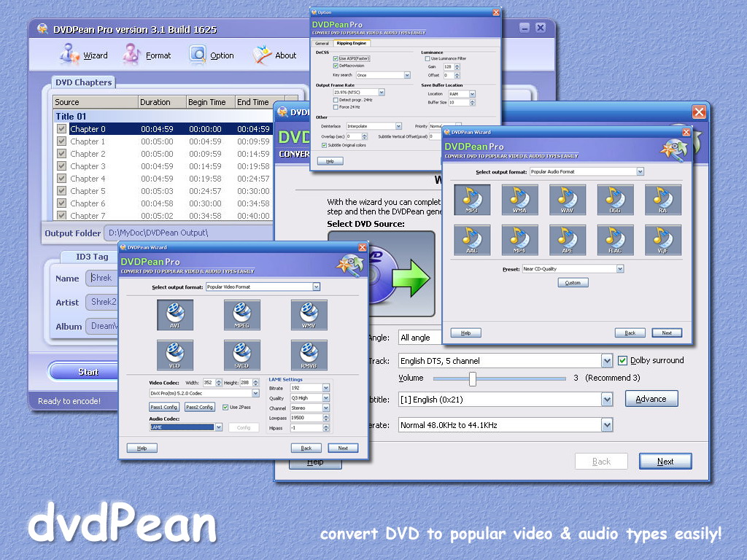
Task: Toggle the DeMacrovision checkbox
Action: click(x=336, y=66)
